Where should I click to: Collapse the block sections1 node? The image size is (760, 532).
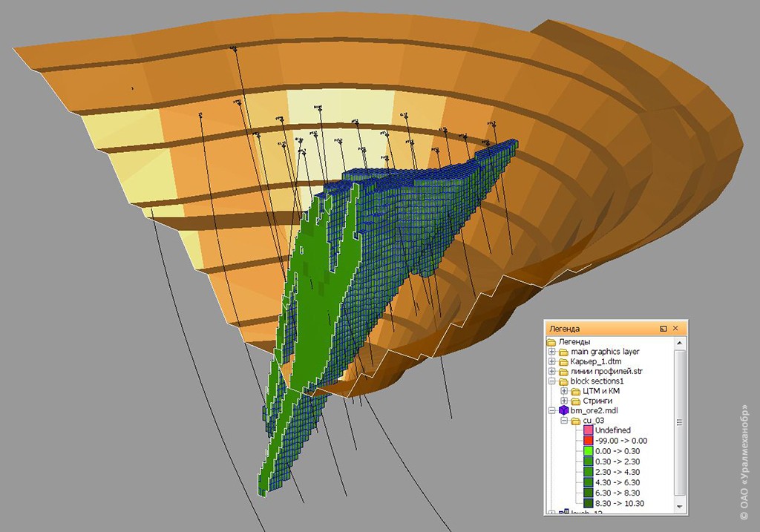[552, 381]
